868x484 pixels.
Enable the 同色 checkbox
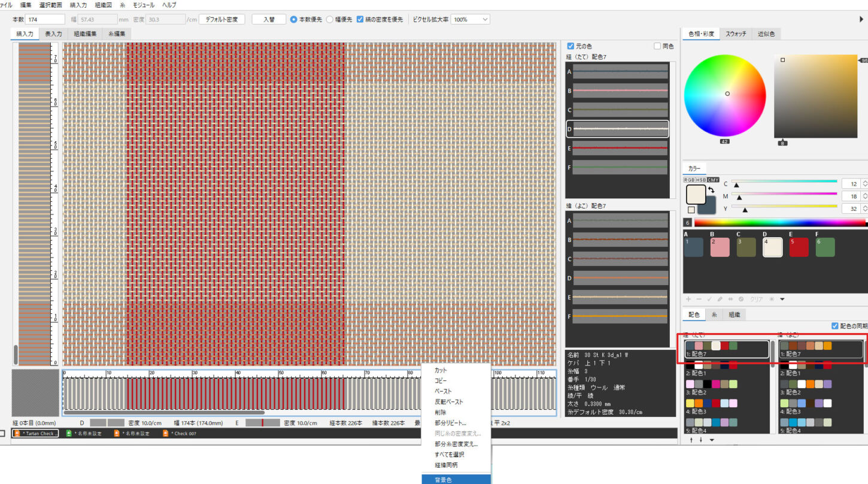[657, 46]
